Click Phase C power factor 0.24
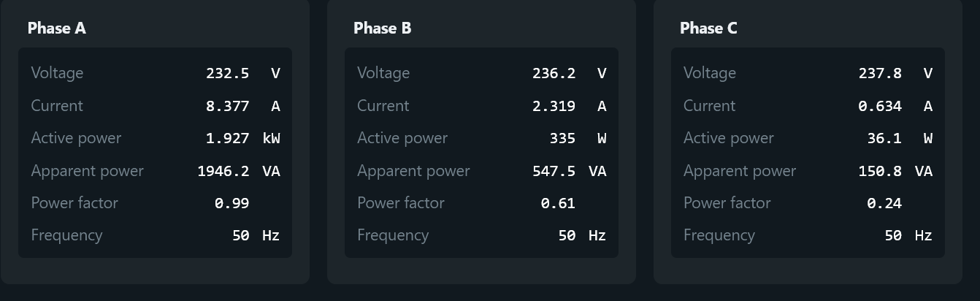 pyautogui.click(x=885, y=203)
